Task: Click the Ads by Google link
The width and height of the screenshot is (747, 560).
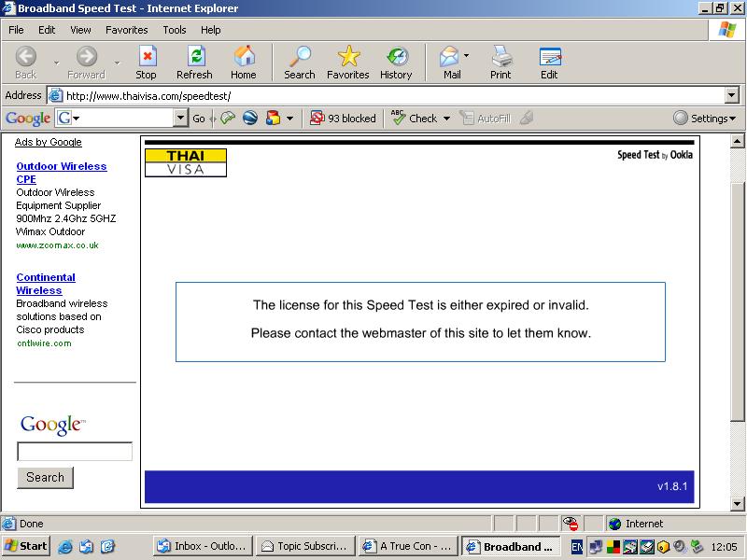Action: click(x=49, y=142)
